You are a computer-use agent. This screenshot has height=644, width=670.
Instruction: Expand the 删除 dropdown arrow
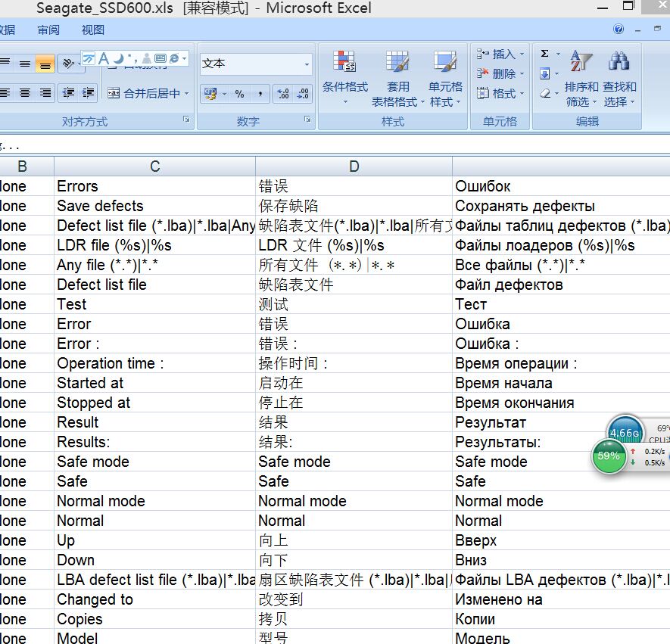click(522, 74)
